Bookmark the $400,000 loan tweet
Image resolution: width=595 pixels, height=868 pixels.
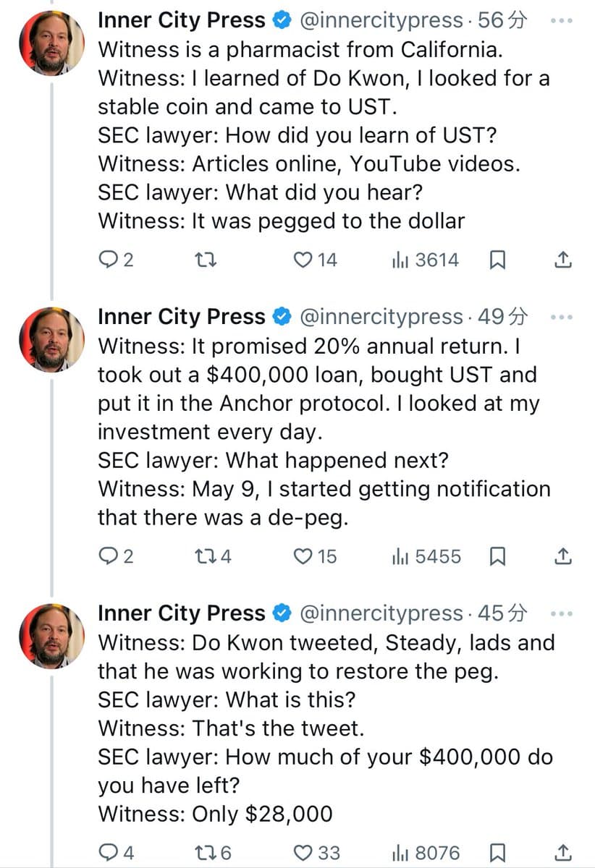pyautogui.click(x=497, y=556)
